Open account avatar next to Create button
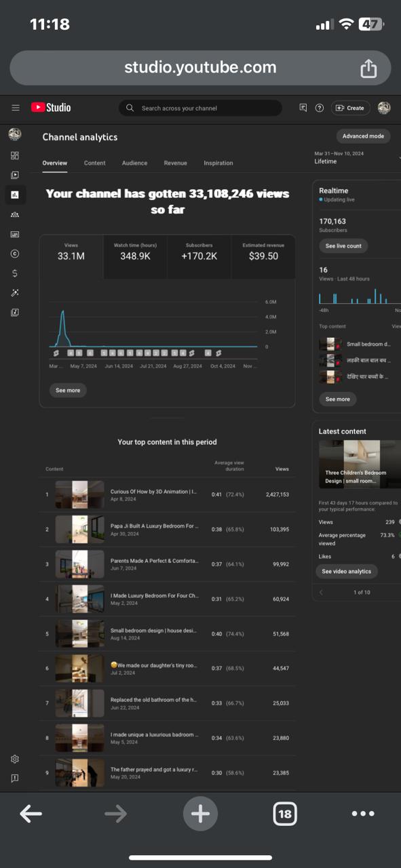The width and height of the screenshot is (401, 868). coord(384,108)
